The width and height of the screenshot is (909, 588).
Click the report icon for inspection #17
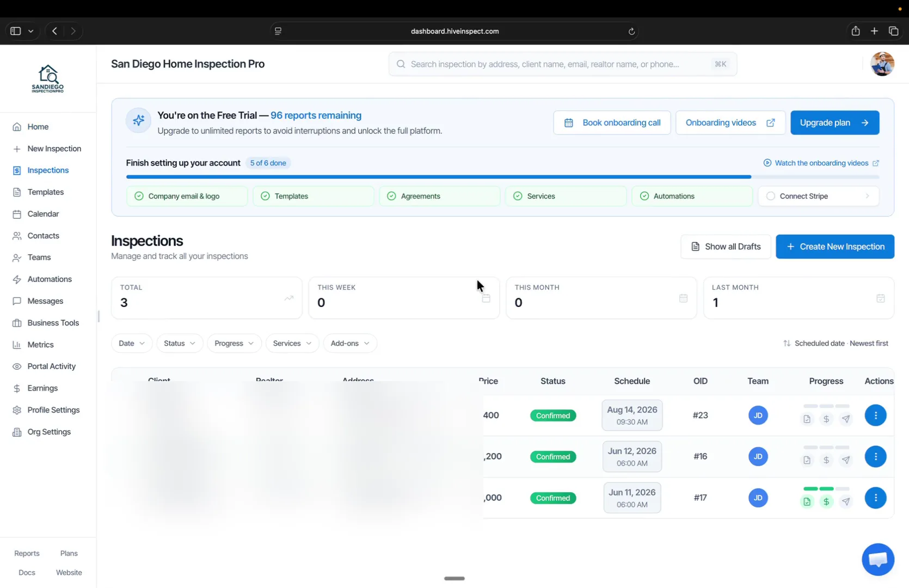[807, 501]
